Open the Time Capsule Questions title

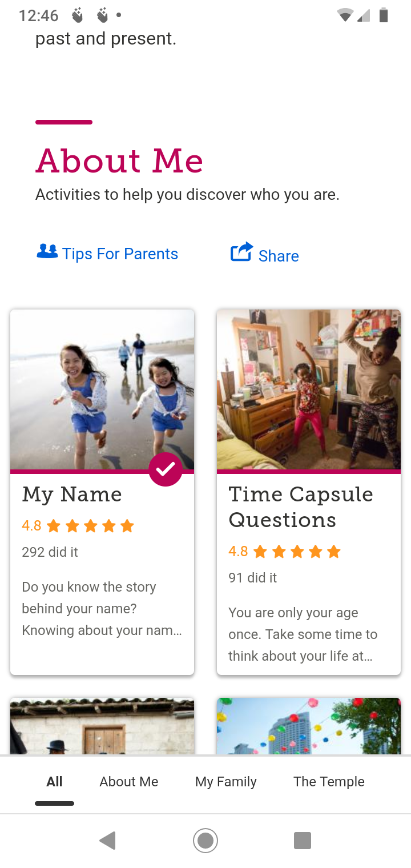tap(301, 507)
